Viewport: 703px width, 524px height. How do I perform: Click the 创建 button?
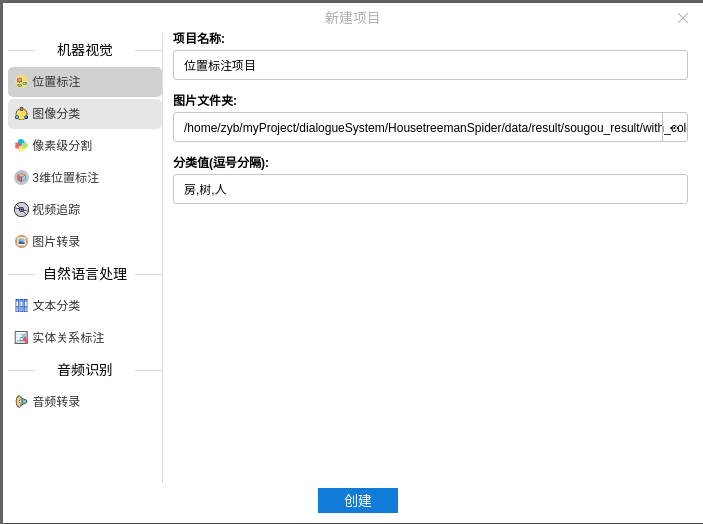click(358, 500)
